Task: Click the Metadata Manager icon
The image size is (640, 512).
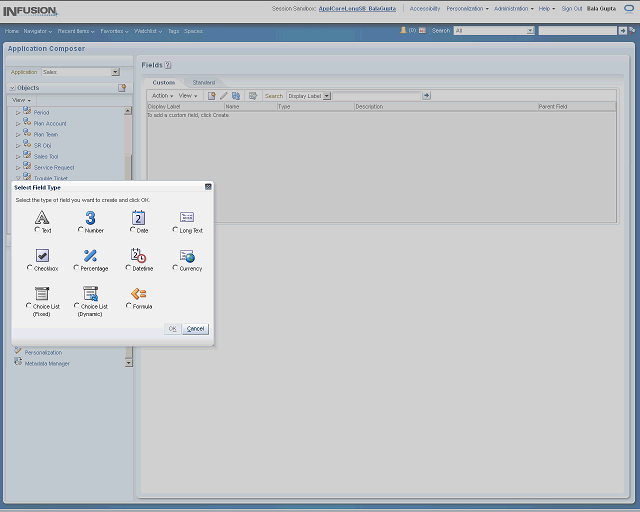Action: coord(18,362)
